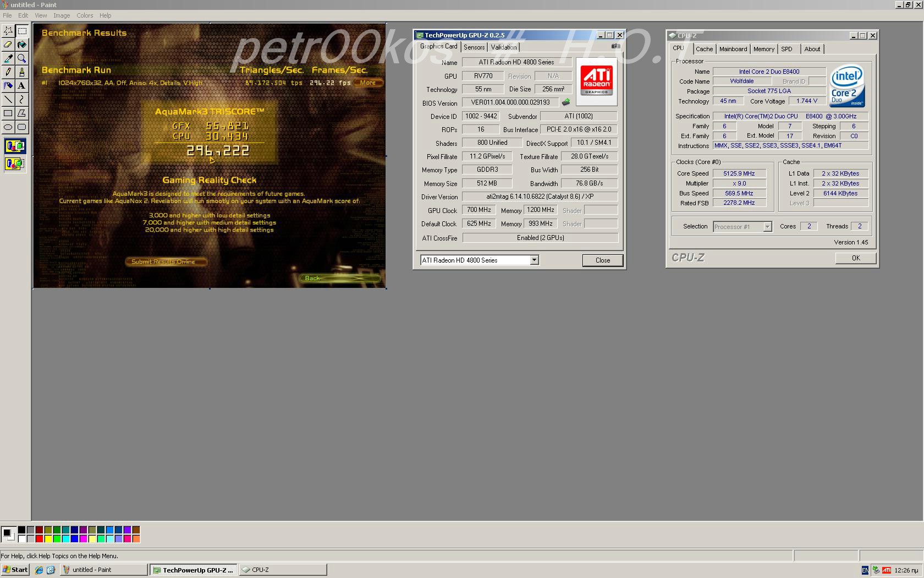Choose the Eraser tool in Paint
Viewport: 924px width, 578px height.
point(8,45)
